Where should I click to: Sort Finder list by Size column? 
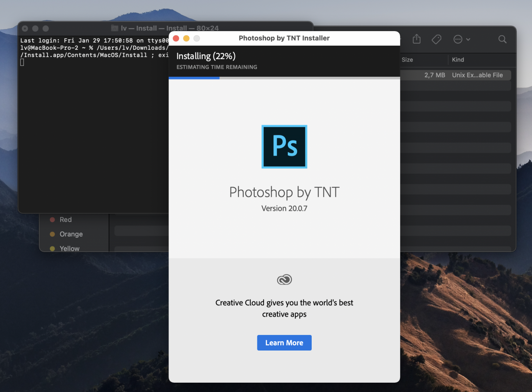[x=407, y=60]
